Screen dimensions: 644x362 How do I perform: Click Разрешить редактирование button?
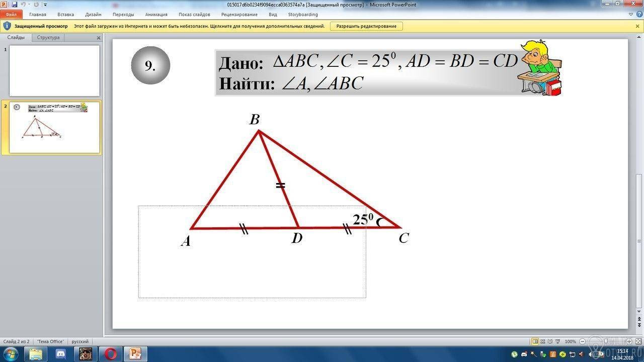(x=366, y=26)
